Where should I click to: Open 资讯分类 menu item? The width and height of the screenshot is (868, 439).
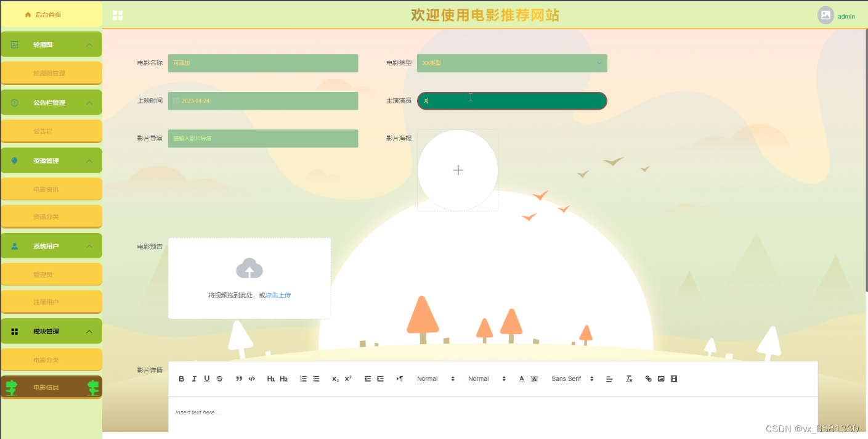[x=51, y=216]
